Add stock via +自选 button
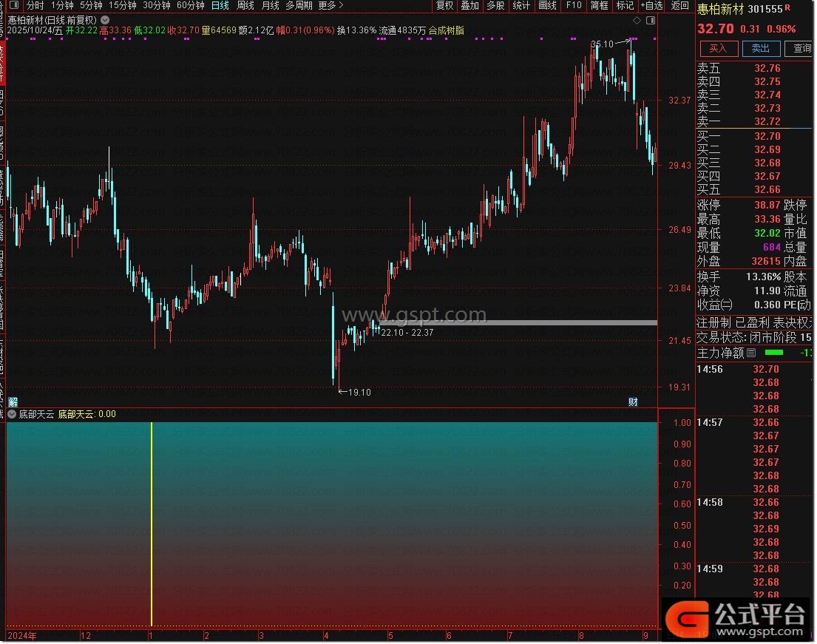Screen dimensions: 817x644 click(x=651, y=5)
